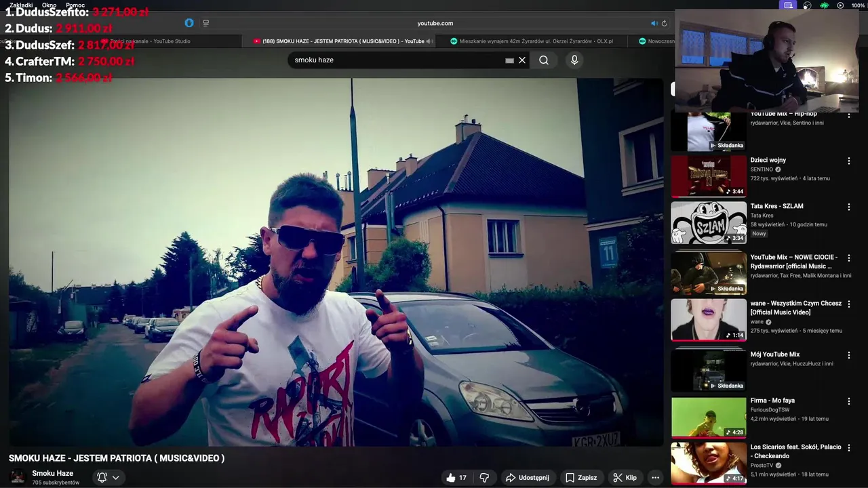
Task: Click the youtube.com address bar
Action: [x=435, y=23]
